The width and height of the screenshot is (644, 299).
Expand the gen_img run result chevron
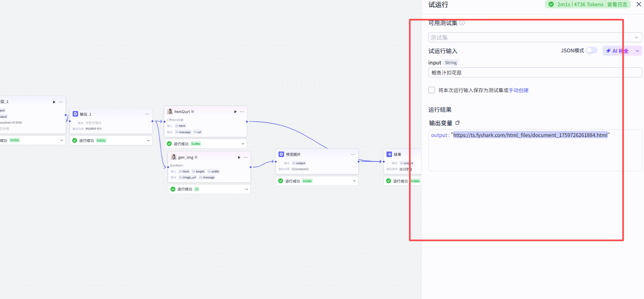(x=247, y=189)
